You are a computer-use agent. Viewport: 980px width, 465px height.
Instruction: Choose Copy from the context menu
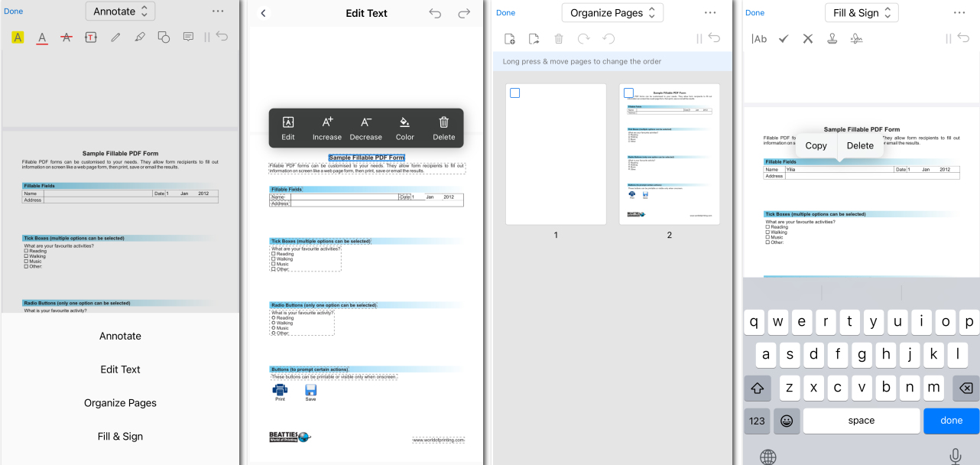[816, 145]
